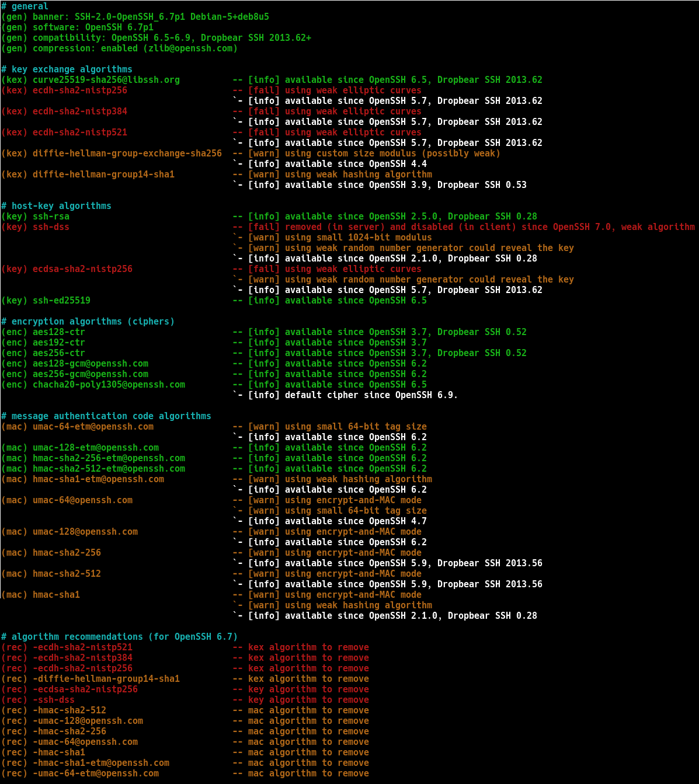The height and width of the screenshot is (784, 699).
Task: Click 'using custom size modulus (possibly weak)' warning
Action: click(392, 154)
